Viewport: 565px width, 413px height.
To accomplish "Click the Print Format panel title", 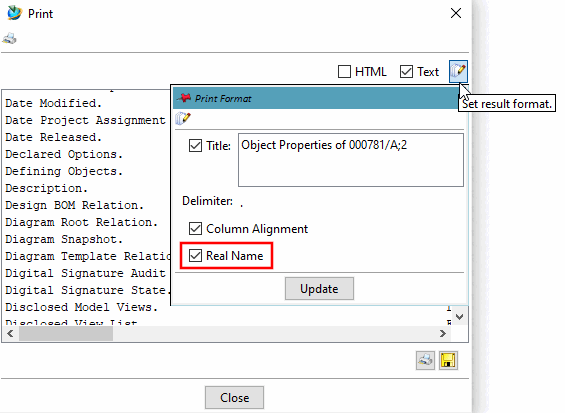I will point(223,98).
